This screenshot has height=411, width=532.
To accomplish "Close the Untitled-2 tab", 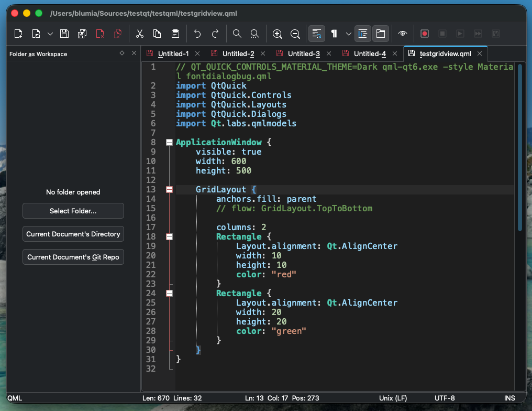I will click(263, 53).
